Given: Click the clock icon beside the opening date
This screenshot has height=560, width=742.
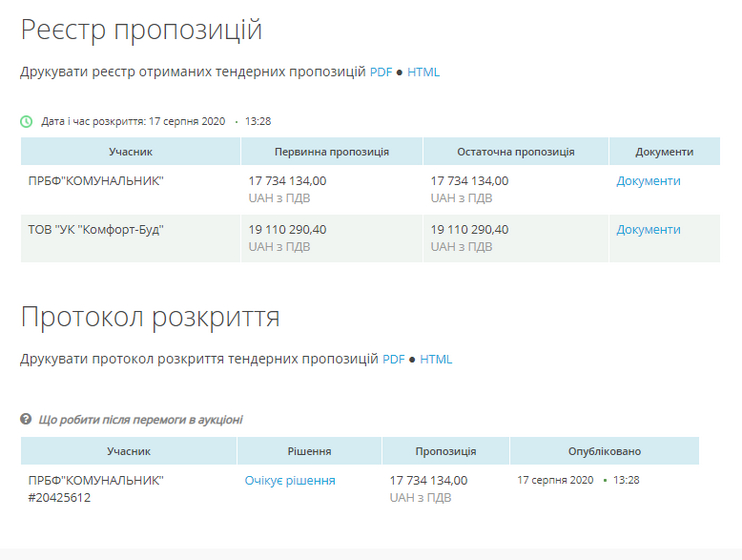Looking at the screenshot, I should (x=27, y=121).
